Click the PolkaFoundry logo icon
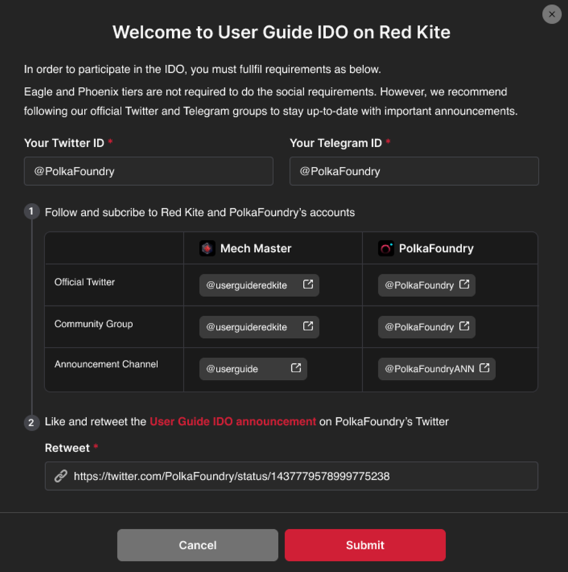568x572 pixels. 386,248
